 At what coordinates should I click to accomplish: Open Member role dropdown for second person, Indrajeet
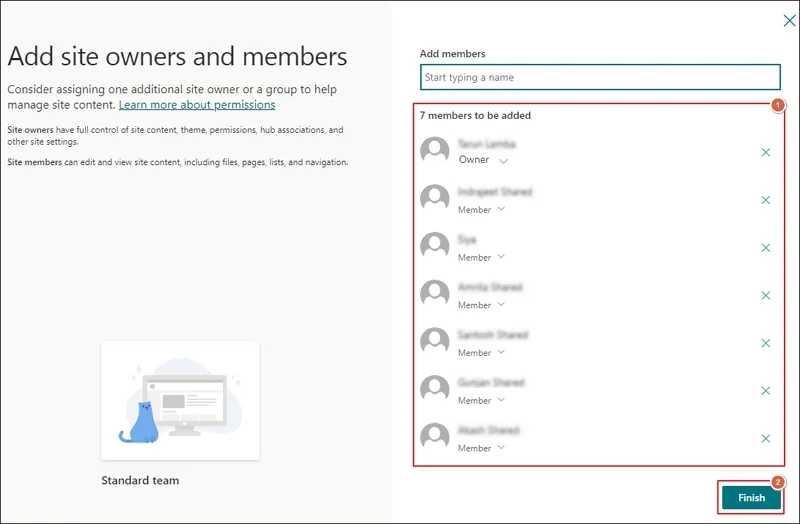coord(481,209)
